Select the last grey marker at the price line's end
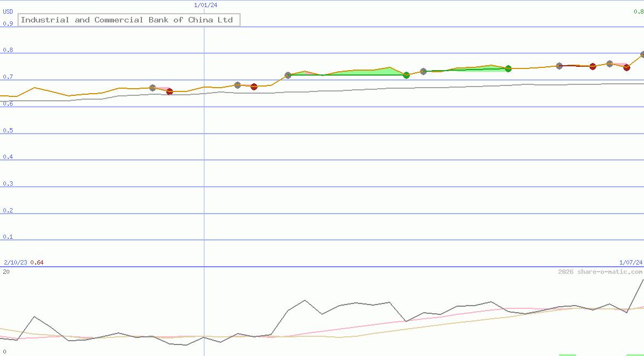The height and width of the screenshot is (356, 644). point(642,54)
